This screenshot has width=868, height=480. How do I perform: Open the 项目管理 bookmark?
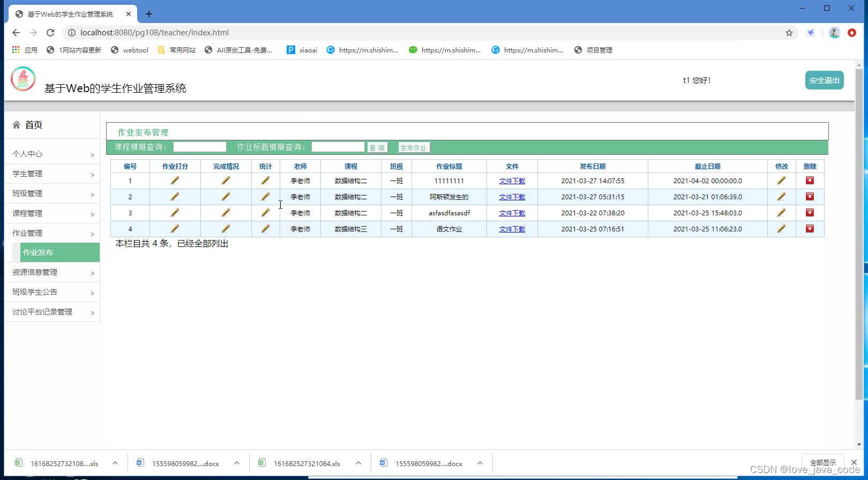pyautogui.click(x=593, y=50)
